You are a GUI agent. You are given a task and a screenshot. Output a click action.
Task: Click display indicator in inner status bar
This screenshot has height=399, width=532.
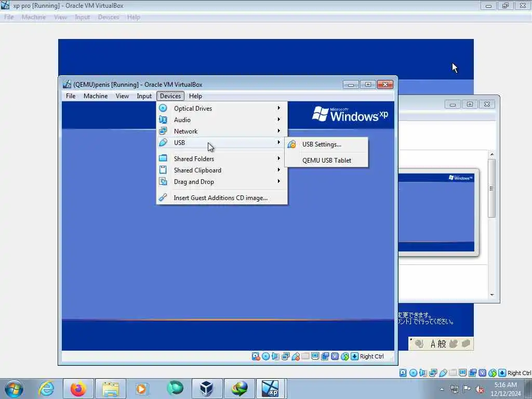[315, 356]
